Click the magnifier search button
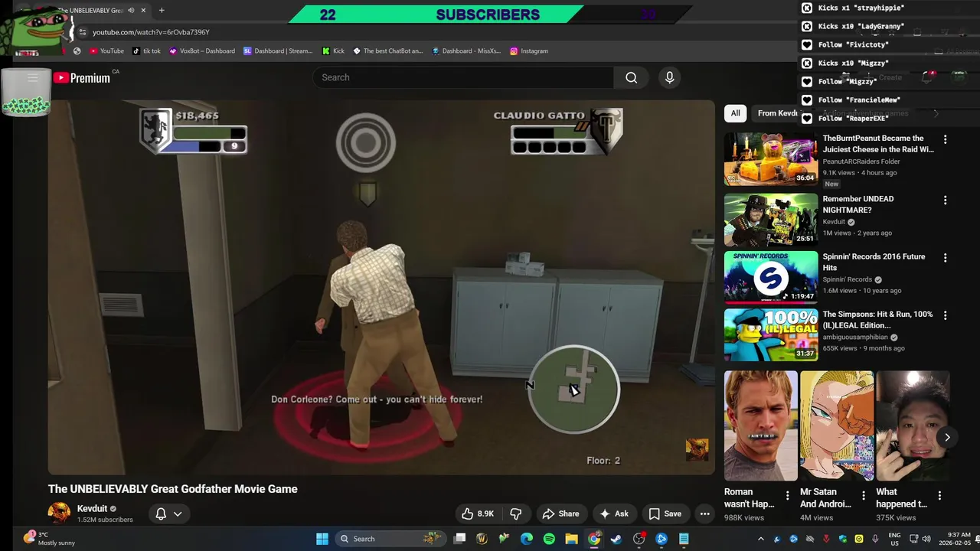 (631, 77)
